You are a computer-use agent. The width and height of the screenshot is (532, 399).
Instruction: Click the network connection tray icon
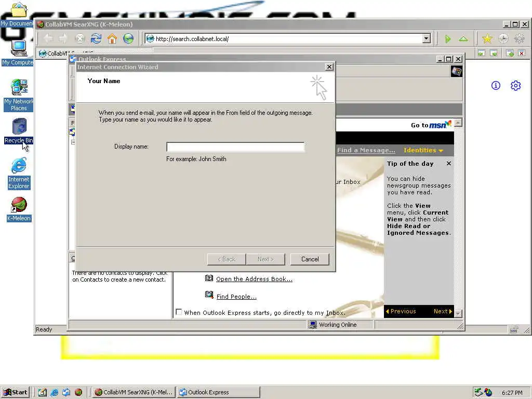click(478, 392)
